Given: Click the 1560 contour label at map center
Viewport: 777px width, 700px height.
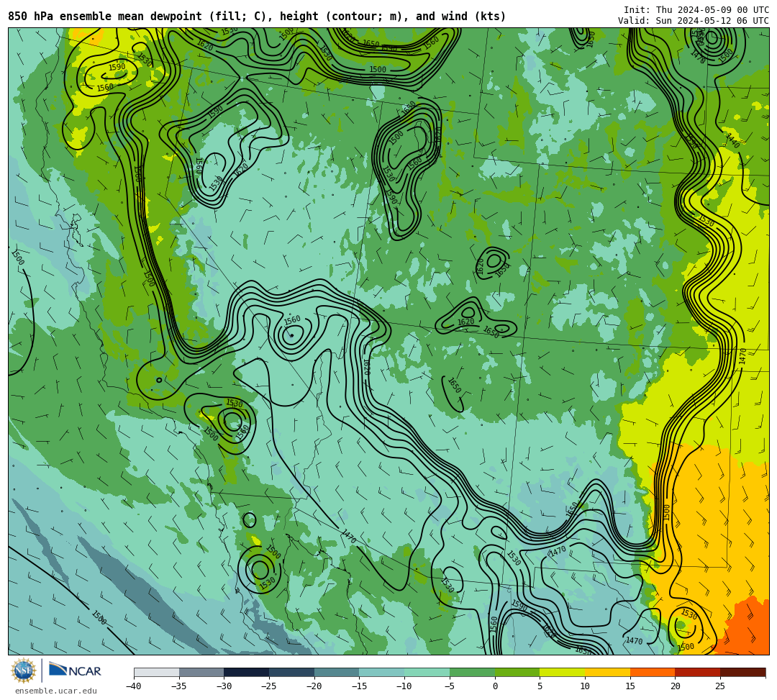Looking at the screenshot, I should pos(292,319).
